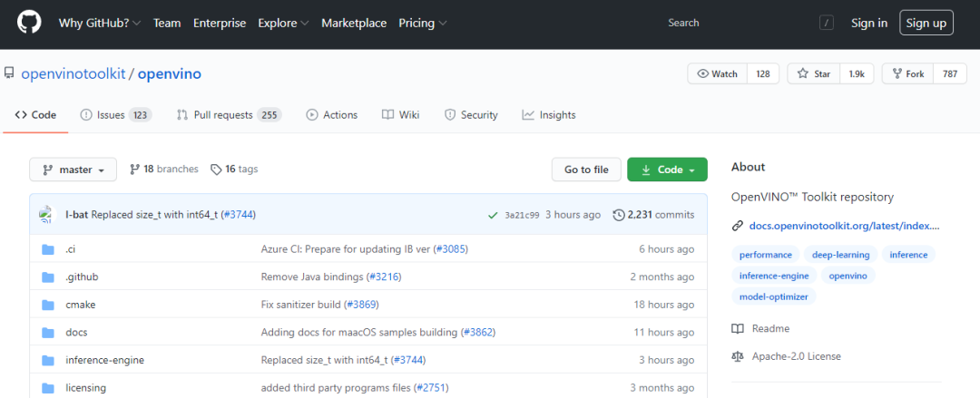Click the Readme book icon

pyautogui.click(x=738, y=329)
